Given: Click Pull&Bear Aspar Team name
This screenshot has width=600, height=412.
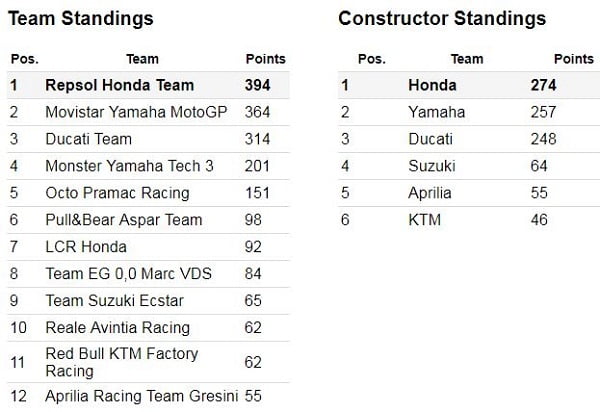Looking at the screenshot, I should coord(124,220).
